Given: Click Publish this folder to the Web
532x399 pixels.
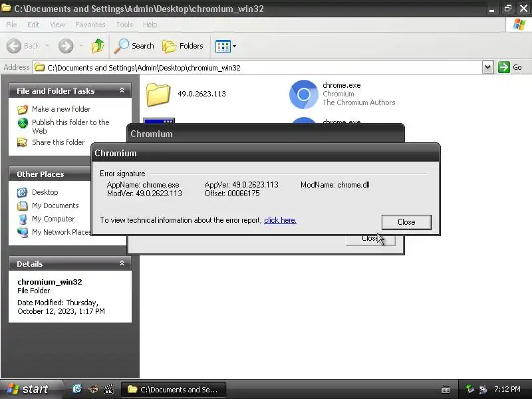Looking at the screenshot, I should [70, 126].
